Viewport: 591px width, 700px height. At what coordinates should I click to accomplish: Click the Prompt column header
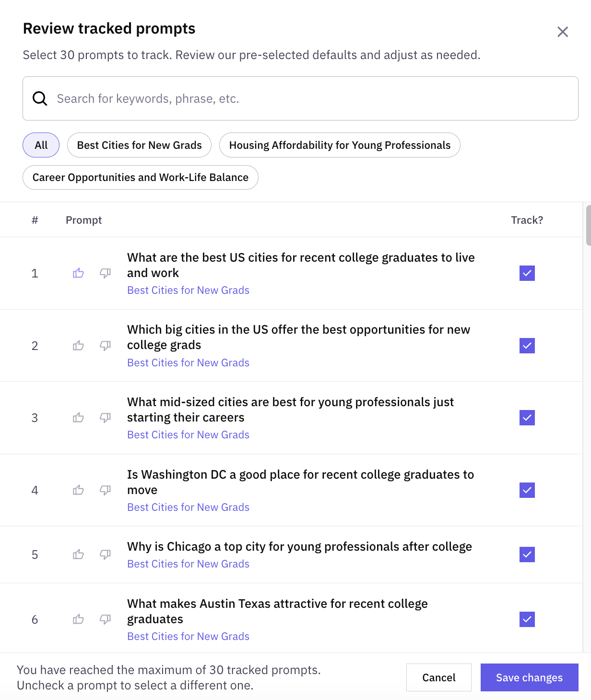click(84, 220)
